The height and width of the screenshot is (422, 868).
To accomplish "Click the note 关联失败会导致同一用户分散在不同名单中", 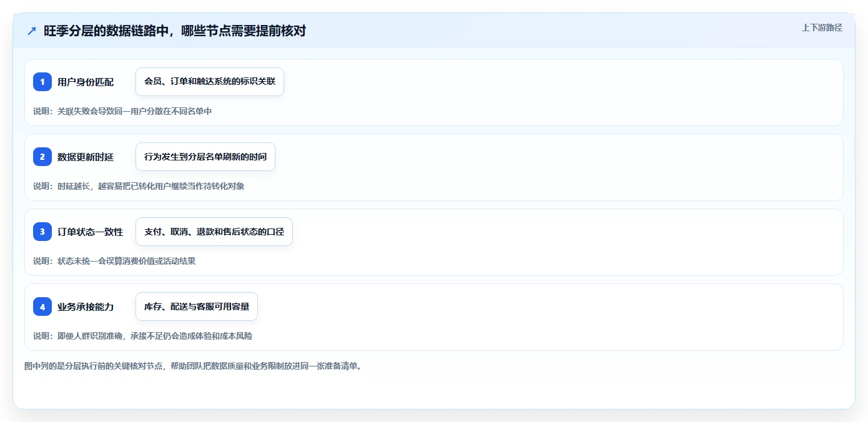I will coord(122,111).
